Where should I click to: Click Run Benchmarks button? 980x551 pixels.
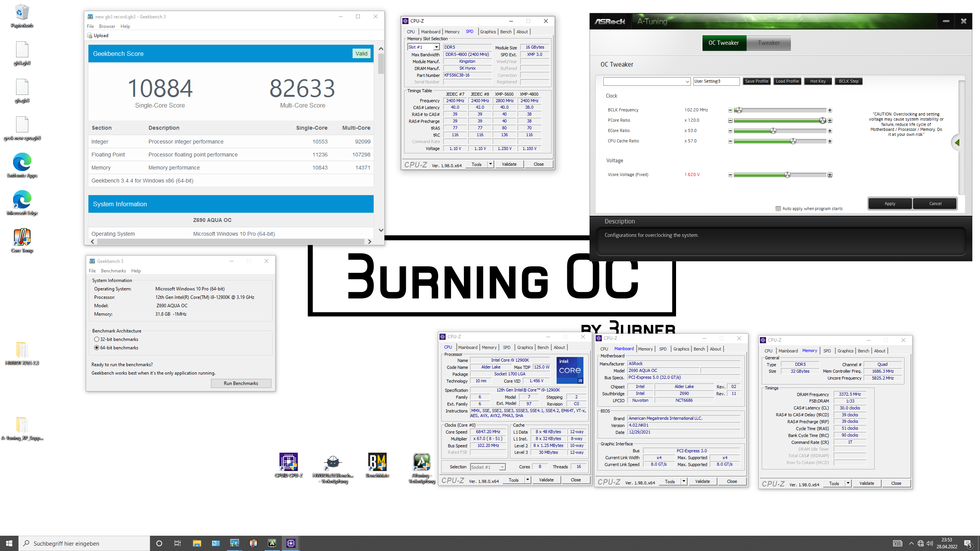241,383
